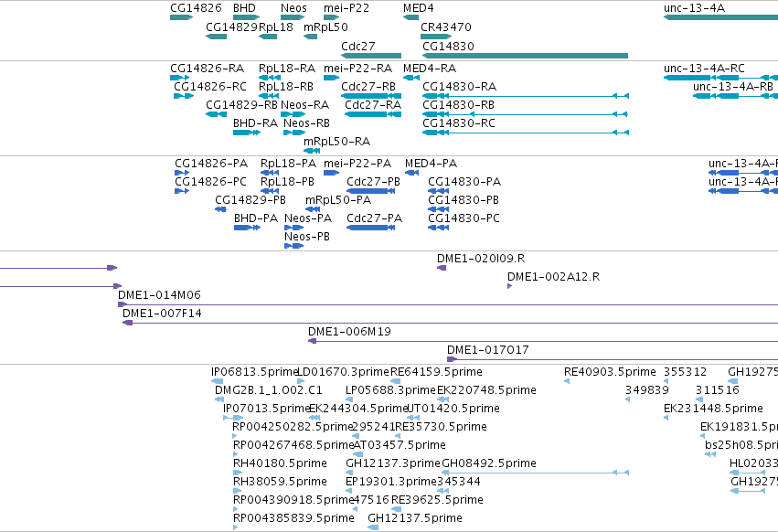Click transcript unc-13-4A-RB
The width and height of the screenshot is (778, 532).
click(x=735, y=96)
